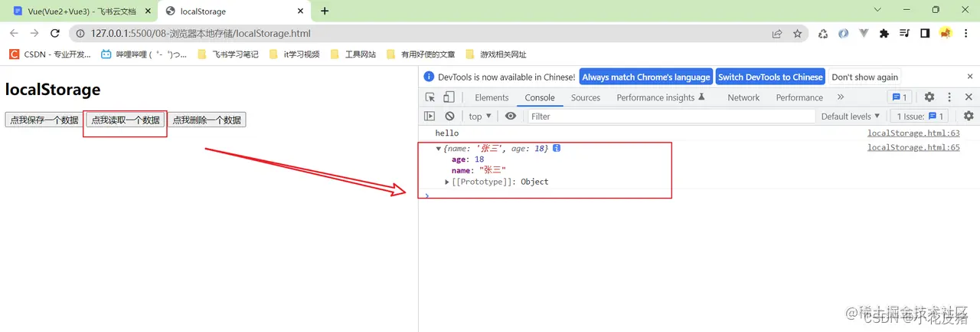The width and height of the screenshot is (980, 332).
Task: Share this page from address bar
Action: 777,34
